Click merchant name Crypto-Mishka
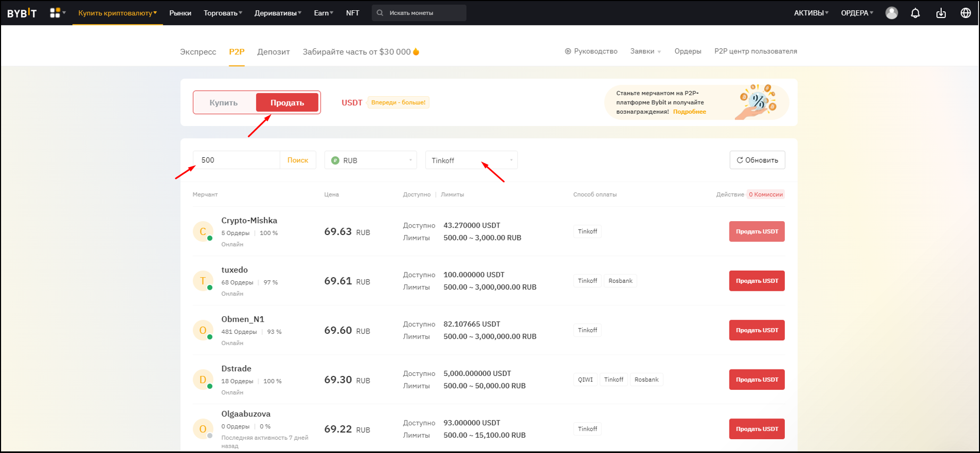 (x=249, y=220)
